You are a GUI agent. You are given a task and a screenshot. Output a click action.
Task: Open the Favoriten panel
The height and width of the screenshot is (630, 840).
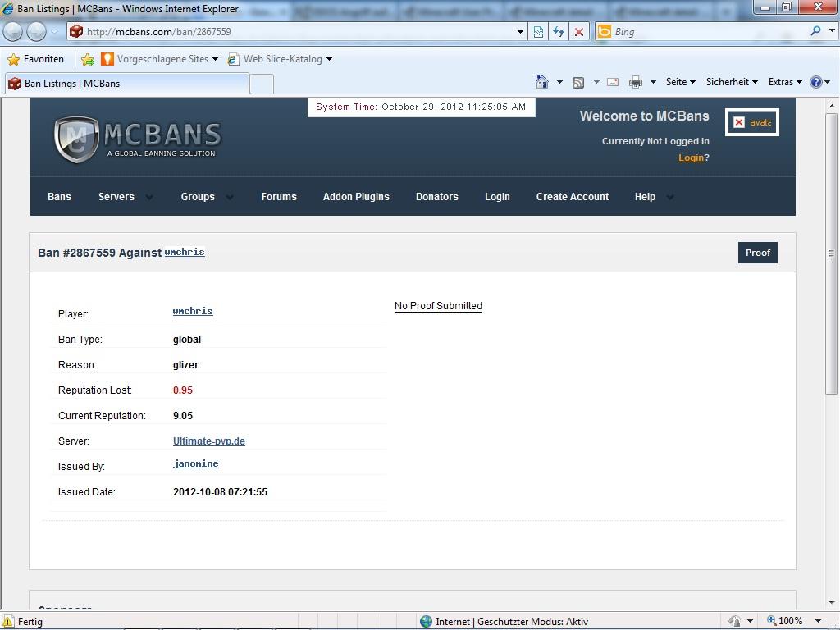(35, 59)
